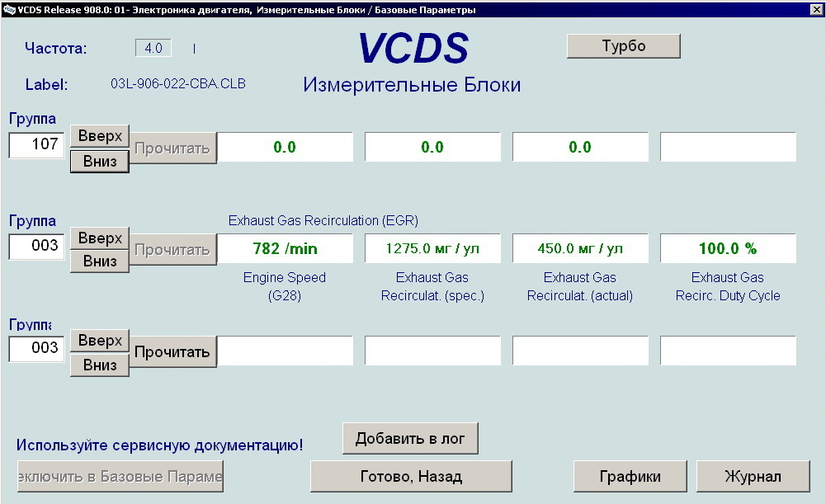Click Вниз next to group 107

(x=100, y=161)
